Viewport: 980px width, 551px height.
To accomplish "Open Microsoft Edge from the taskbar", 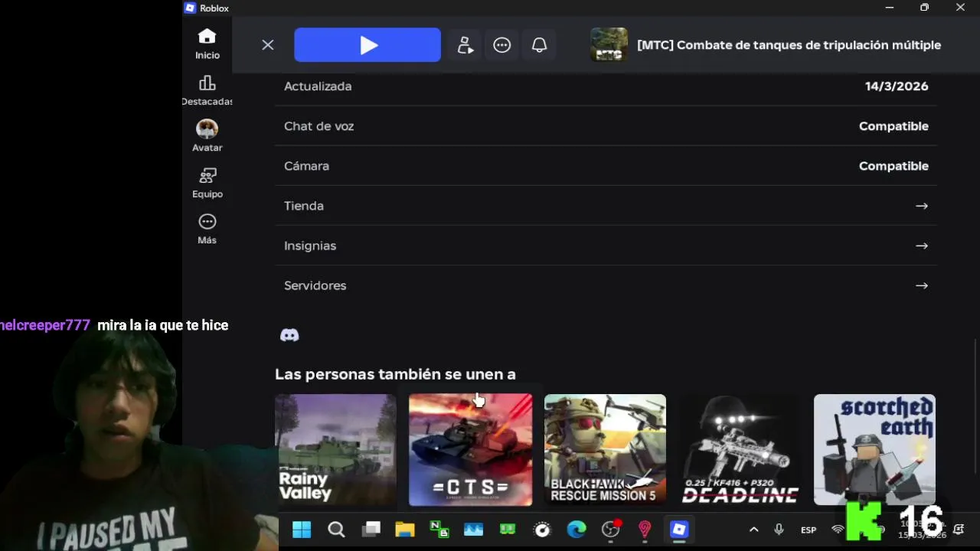I will click(576, 530).
